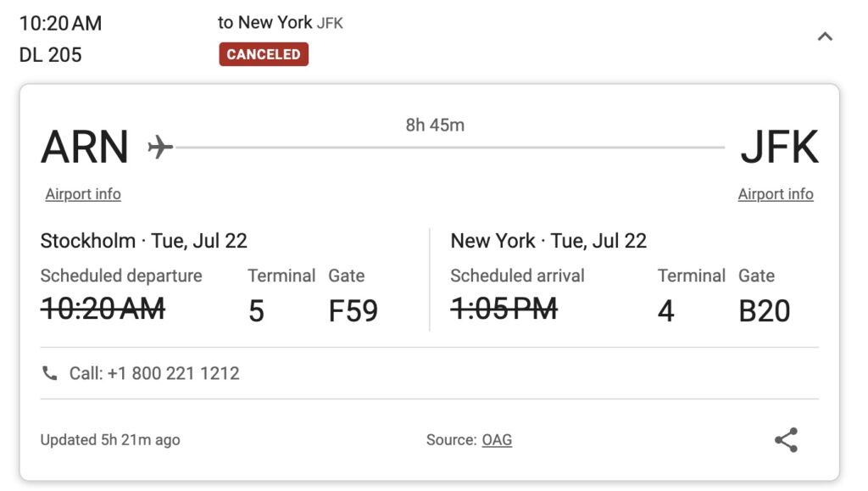868x491 pixels.
Task: Select the 8h 45m duration label
Action: tap(435, 126)
